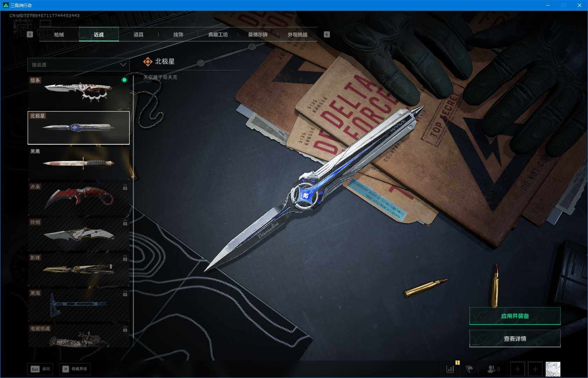This screenshot has width=588, height=378.
Task: Click the second empty squad slot plus
Action: 535,369
